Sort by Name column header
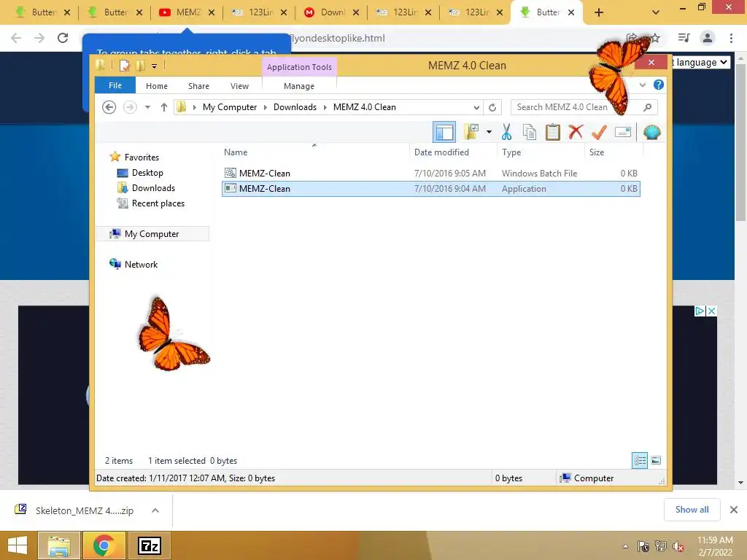The width and height of the screenshot is (747, 560). click(x=314, y=152)
